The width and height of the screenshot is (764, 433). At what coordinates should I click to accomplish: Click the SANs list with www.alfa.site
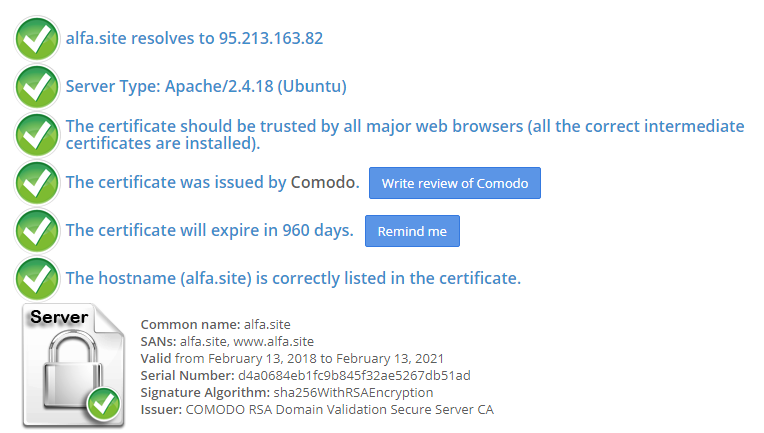pos(227,341)
